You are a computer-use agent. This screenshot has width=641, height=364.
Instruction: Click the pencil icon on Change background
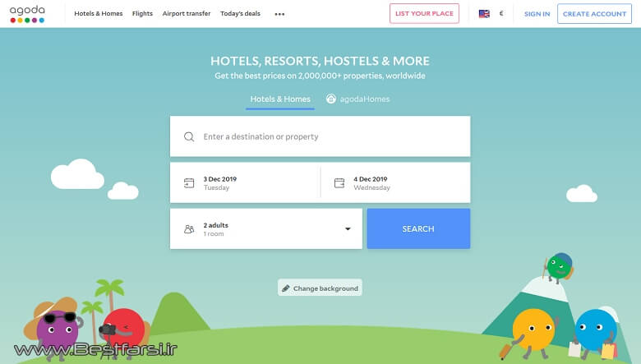[286, 288]
